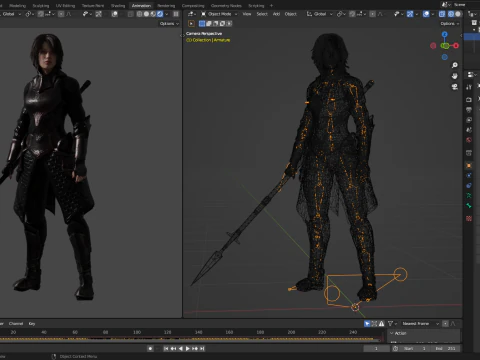Open the View menu in right viewport
This screenshot has height=360, width=480.
click(x=247, y=14)
